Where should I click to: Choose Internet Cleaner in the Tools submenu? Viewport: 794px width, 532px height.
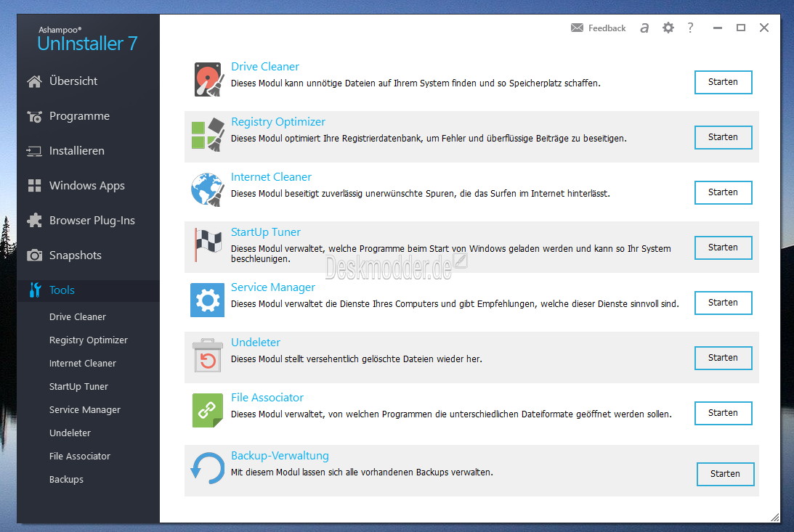click(x=83, y=364)
